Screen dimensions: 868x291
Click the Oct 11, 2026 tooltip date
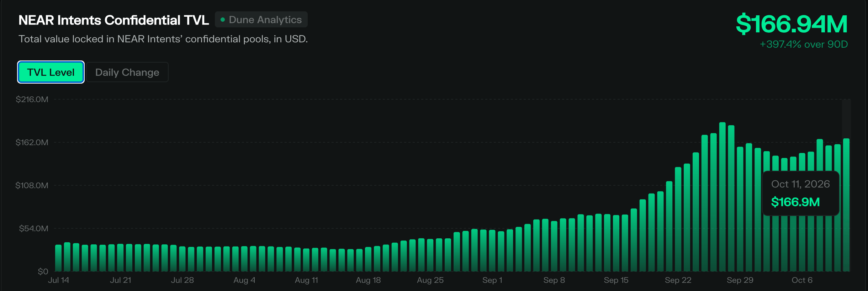pos(800,184)
